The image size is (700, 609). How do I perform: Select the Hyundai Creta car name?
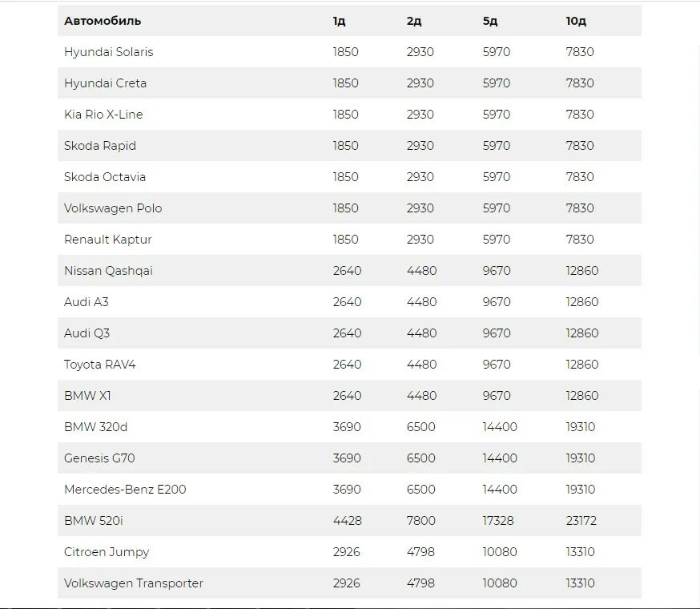coord(106,83)
